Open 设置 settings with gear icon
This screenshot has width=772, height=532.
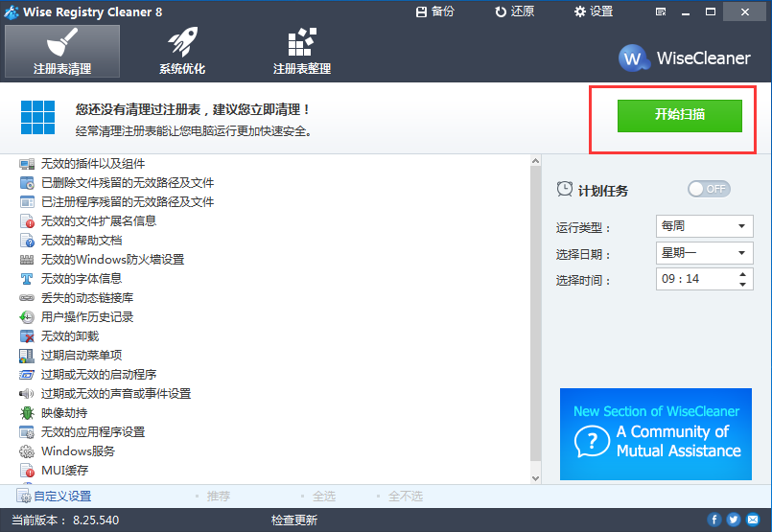[x=594, y=12]
